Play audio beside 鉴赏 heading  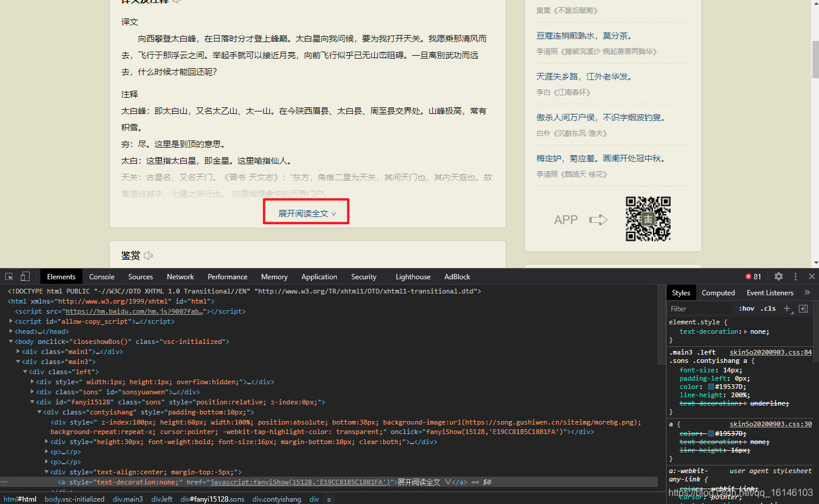[148, 256]
